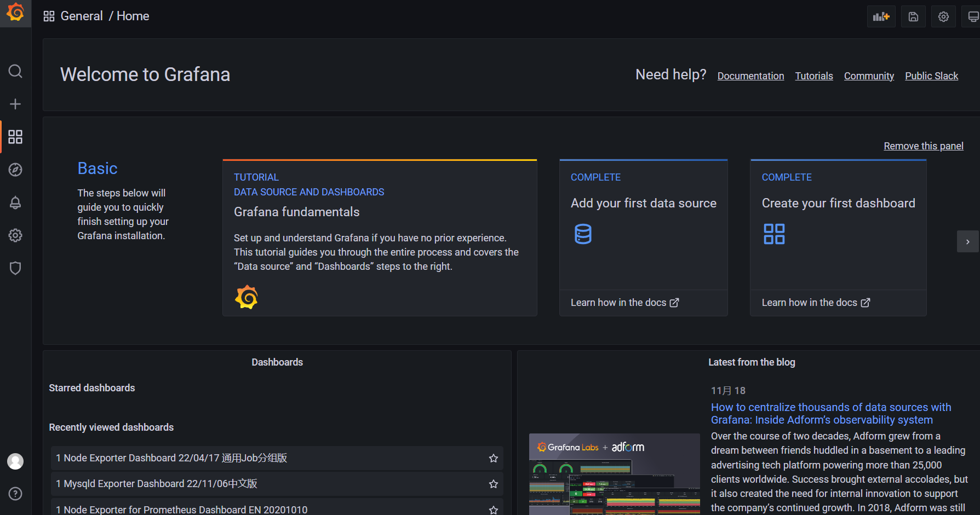Open the user profile avatar
This screenshot has height=515, width=980.
(x=15, y=461)
